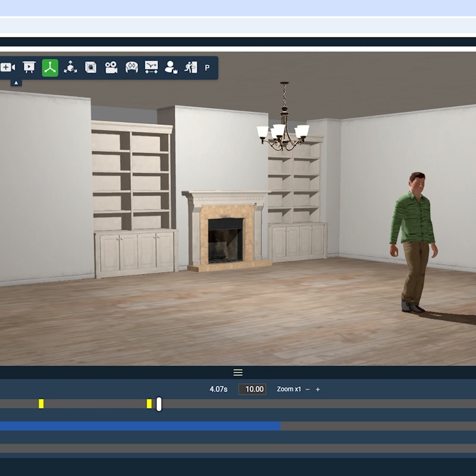Screen dimensions: 476x476
Task: Open the movie camera tool
Action: tap(111, 67)
